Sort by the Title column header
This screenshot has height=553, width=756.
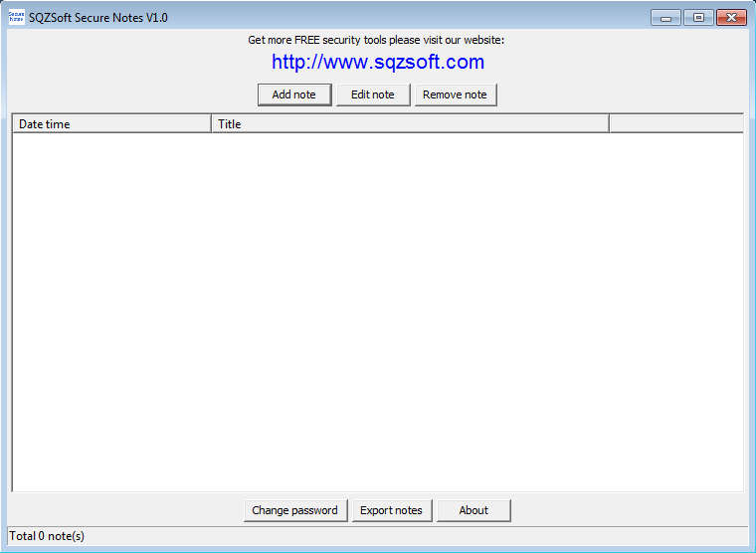coord(410,124)
